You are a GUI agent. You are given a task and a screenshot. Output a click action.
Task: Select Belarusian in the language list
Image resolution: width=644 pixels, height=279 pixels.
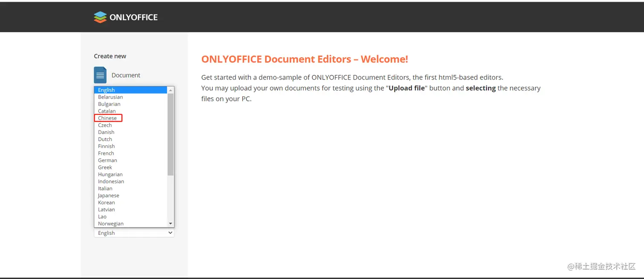point(131,97)
